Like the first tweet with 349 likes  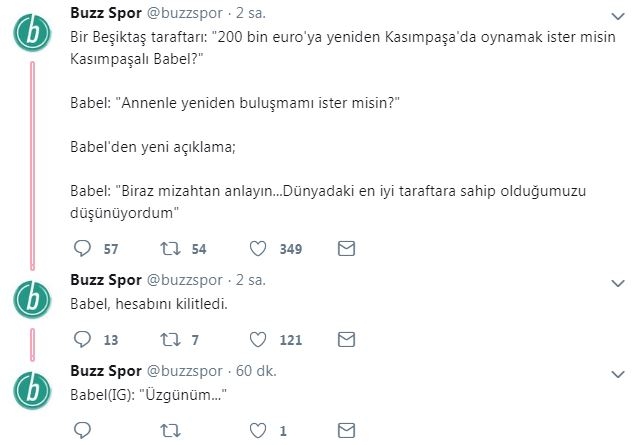coord(256,247)
